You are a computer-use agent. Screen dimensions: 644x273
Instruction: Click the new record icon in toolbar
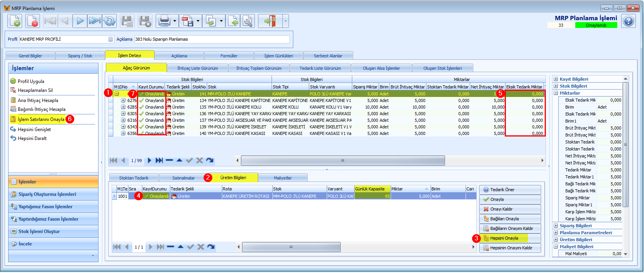pos(15,21)
